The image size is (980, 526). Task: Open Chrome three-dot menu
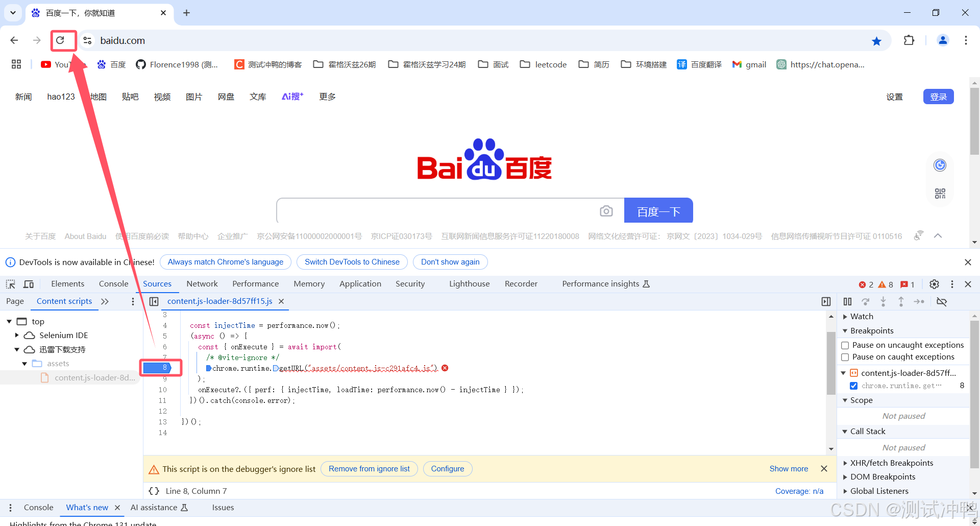(x=966, y=40)
